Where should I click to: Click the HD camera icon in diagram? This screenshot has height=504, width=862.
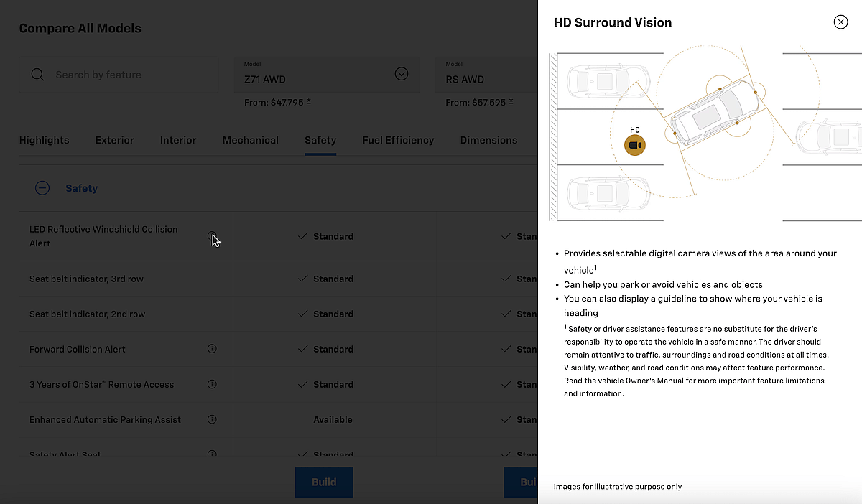[634, 146]
